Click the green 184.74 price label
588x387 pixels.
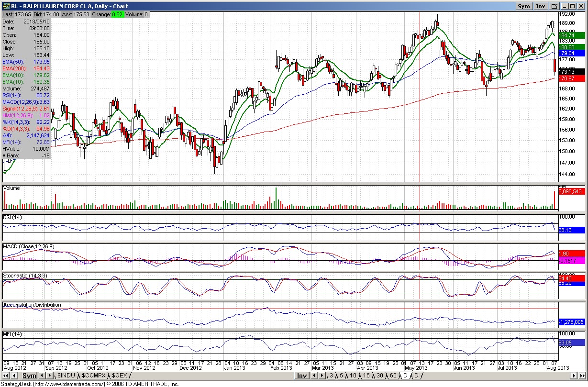point(572,35)
